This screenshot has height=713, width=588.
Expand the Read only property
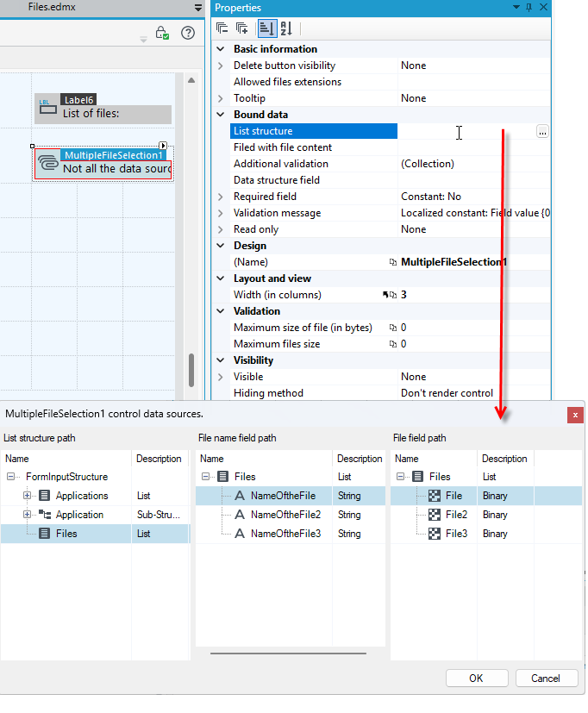[221, 229]
